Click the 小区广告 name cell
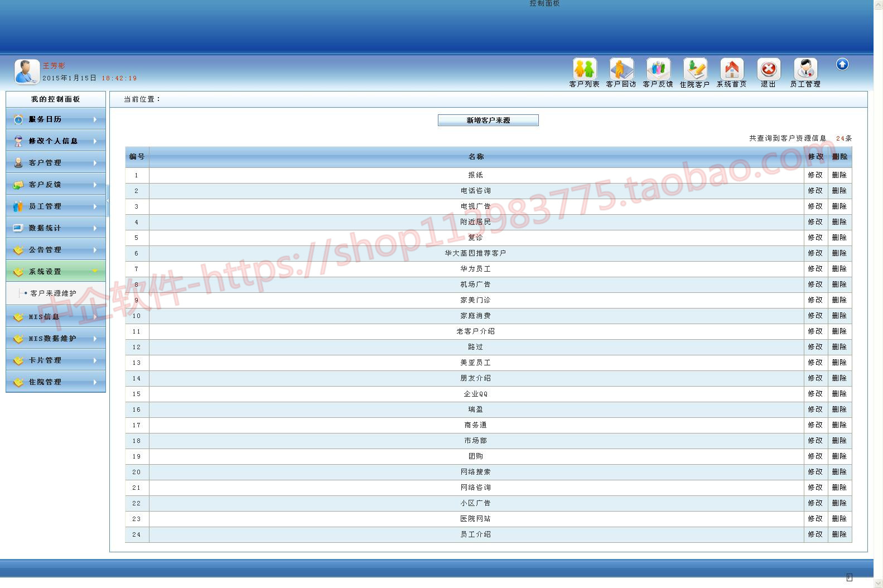 pyautogui.click(x=476, y=503)
